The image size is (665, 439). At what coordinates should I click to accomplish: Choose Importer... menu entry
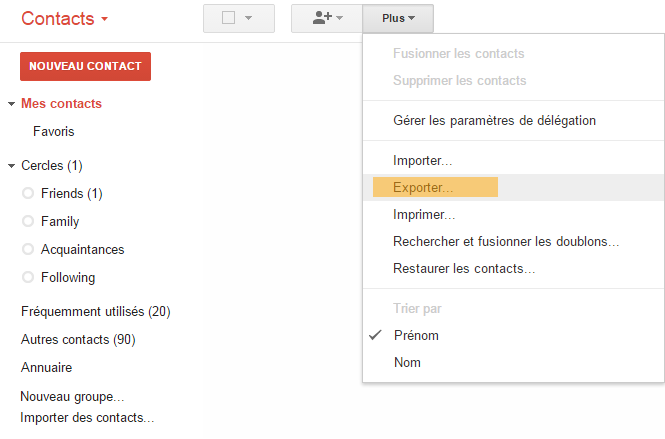[423, 160]
